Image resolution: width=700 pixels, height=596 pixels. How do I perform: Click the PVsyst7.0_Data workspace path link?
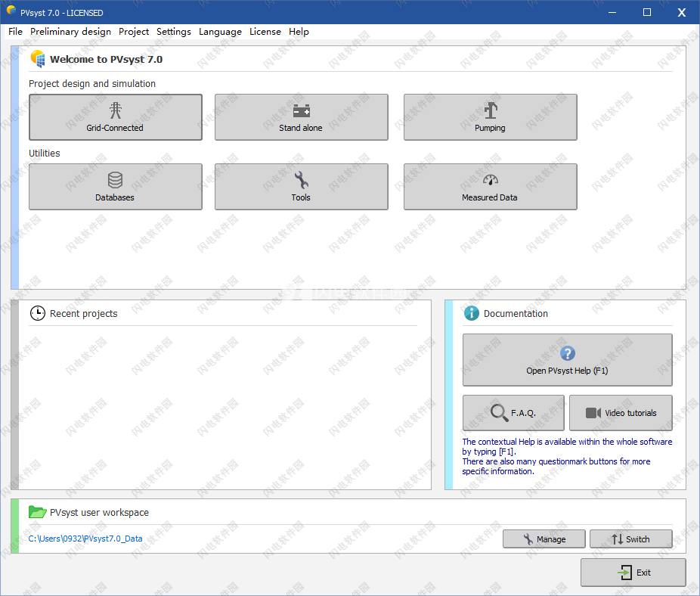coord(85,539)
